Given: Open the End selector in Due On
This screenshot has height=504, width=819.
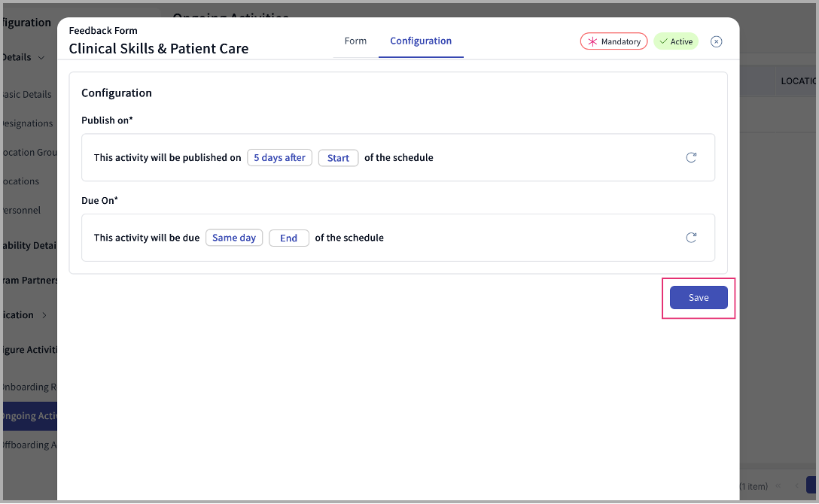Looking at the screenshot, I should [x=288, y=237].
